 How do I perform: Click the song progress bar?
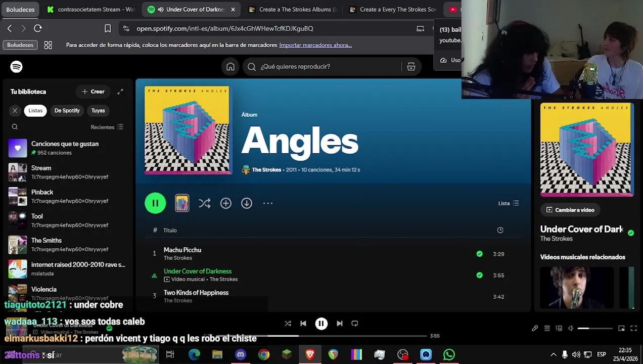(321, 336)
